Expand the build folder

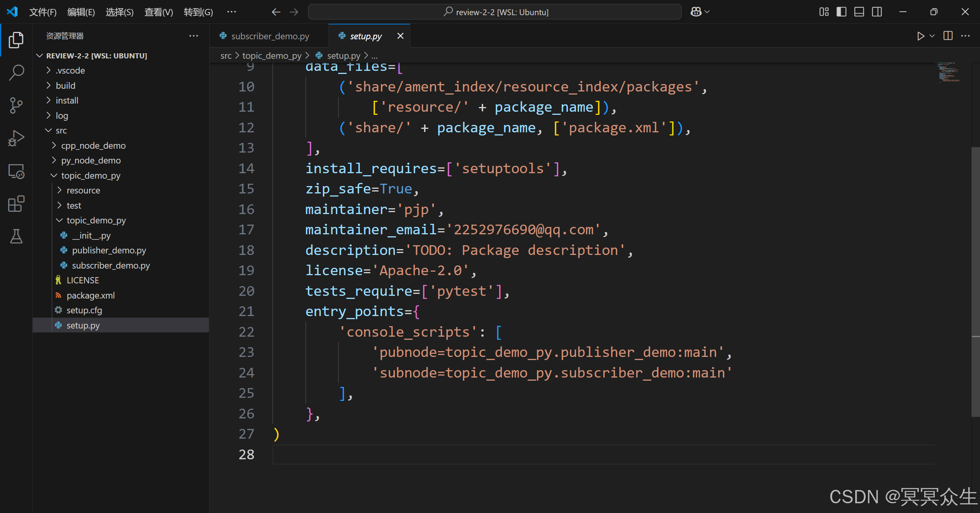pyautogui.click(x=65, y=86)
